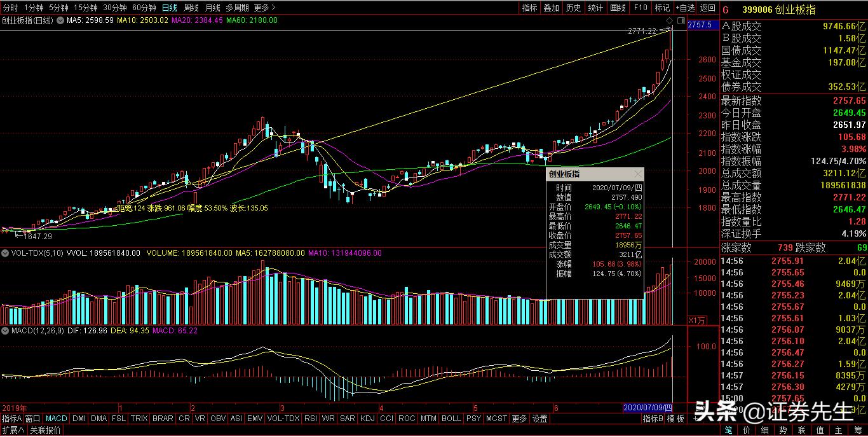This screenshot has height=437, width=868.
Task: Click the 扩展 expand button at bottom left
Action: click(13, 430)
